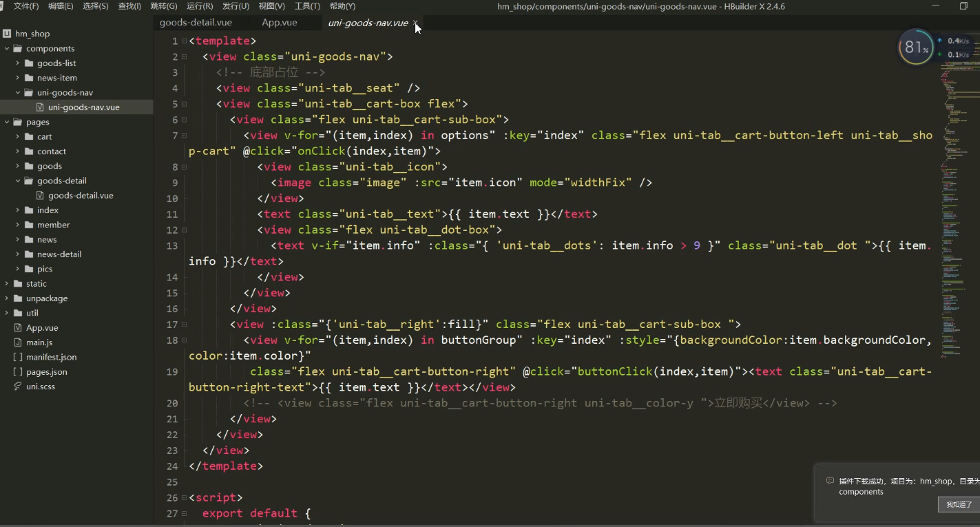Click the util folder icon
This screenshot has width=980, height=527.
(18, 313)
